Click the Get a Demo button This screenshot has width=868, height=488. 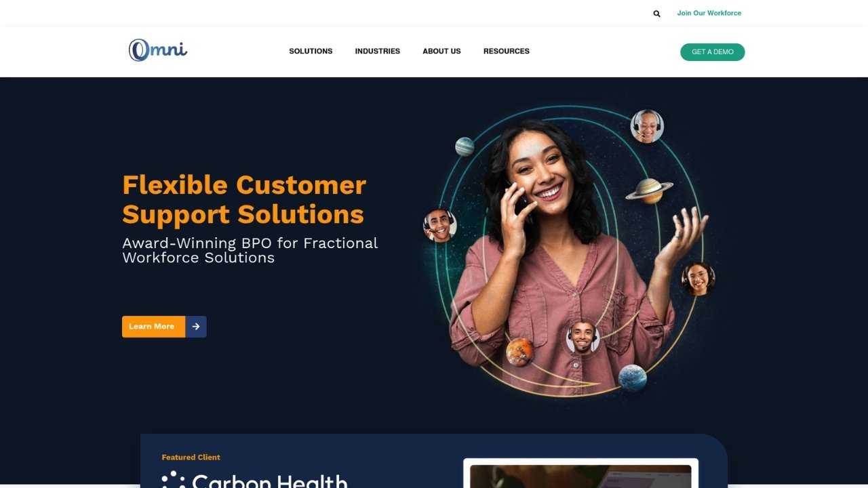point(713,52)
